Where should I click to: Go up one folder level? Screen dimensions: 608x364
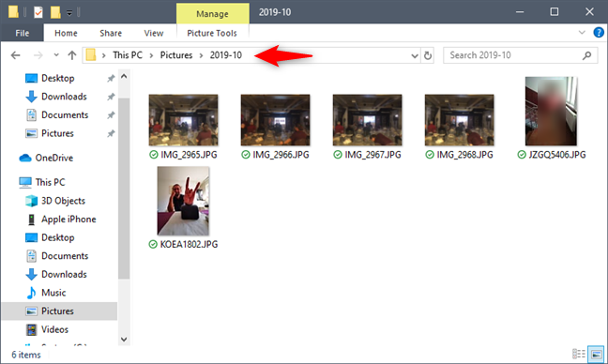pyautogui.click(x=71, y=55)
